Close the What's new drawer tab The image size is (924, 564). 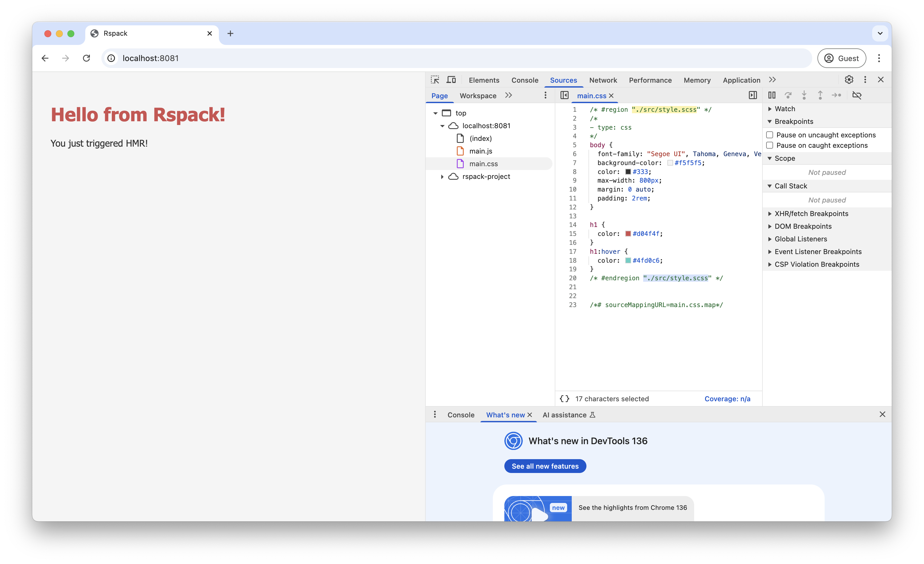coord(529,415)
